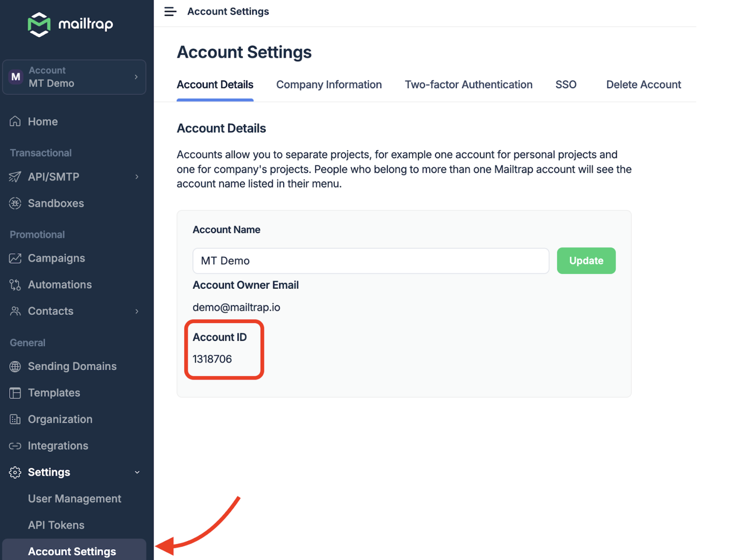The image size is (738, 560).
Task: Click the Account Name input field
Action: pyautogui.click(x=370, y=261)
